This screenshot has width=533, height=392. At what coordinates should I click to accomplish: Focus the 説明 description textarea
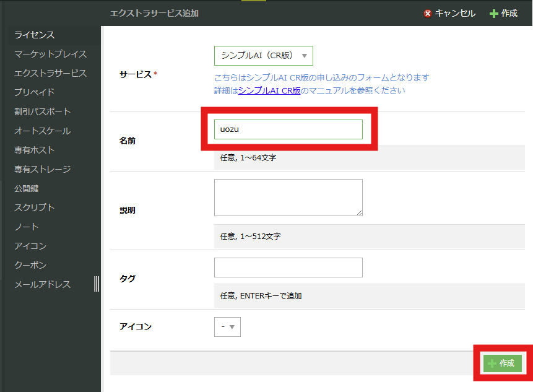coord(288,198)
